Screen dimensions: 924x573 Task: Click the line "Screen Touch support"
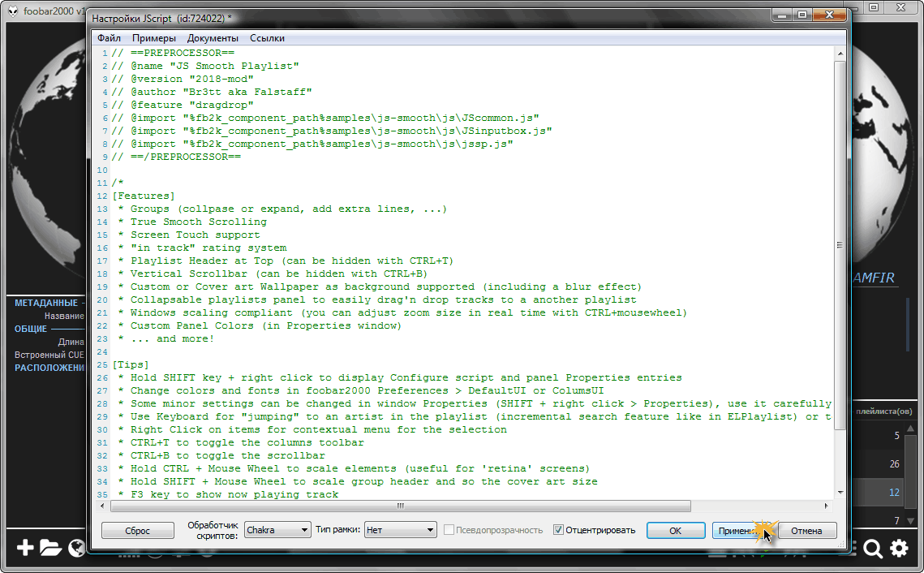188,235
